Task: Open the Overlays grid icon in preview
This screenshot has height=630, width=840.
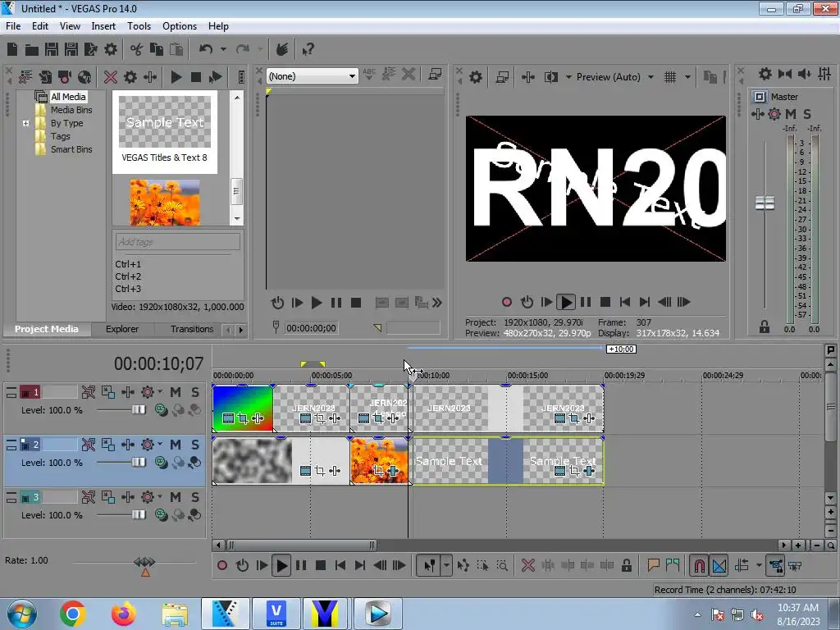Action: point(670,77)
